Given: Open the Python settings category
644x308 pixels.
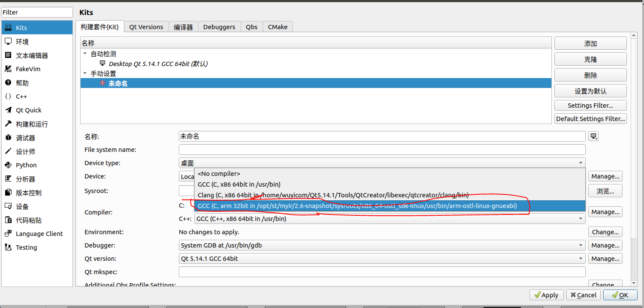Looking at the screenshot, I should click(37, 165).
